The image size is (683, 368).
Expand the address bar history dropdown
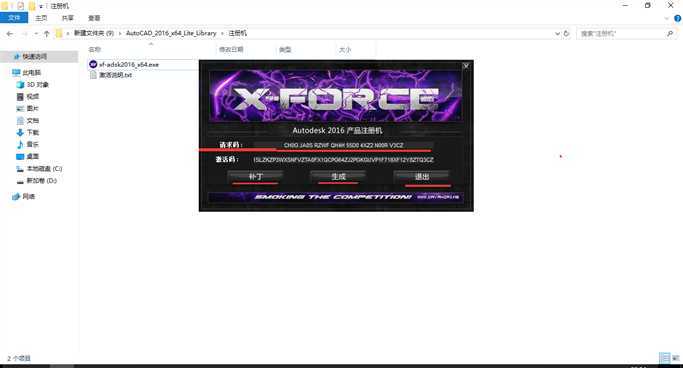click(557, 34)
